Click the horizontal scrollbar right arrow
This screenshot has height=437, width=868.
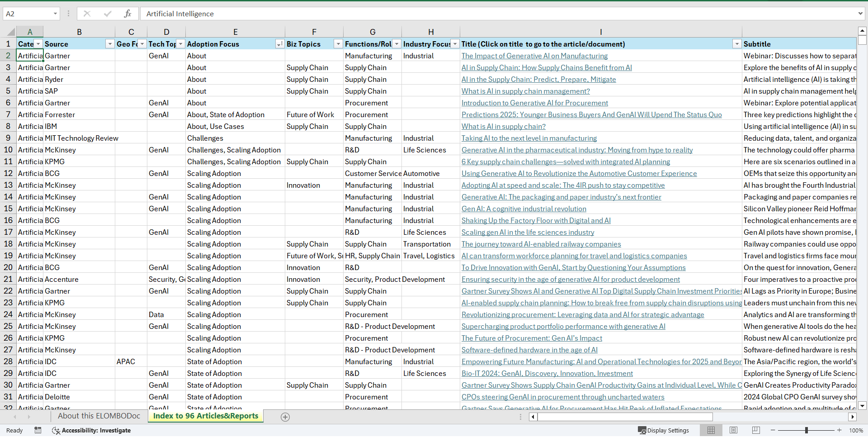pos(853,417)
